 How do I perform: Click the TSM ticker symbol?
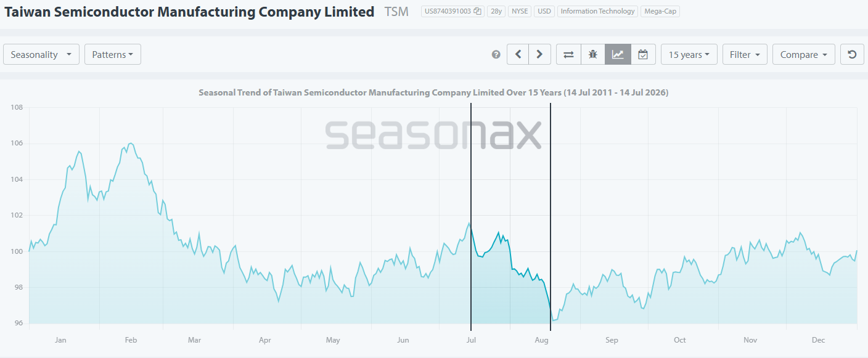click(x=396, y=12)
